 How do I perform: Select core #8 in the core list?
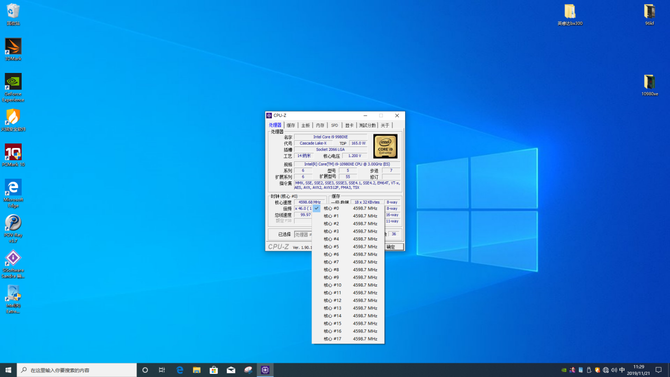point(348,270)
